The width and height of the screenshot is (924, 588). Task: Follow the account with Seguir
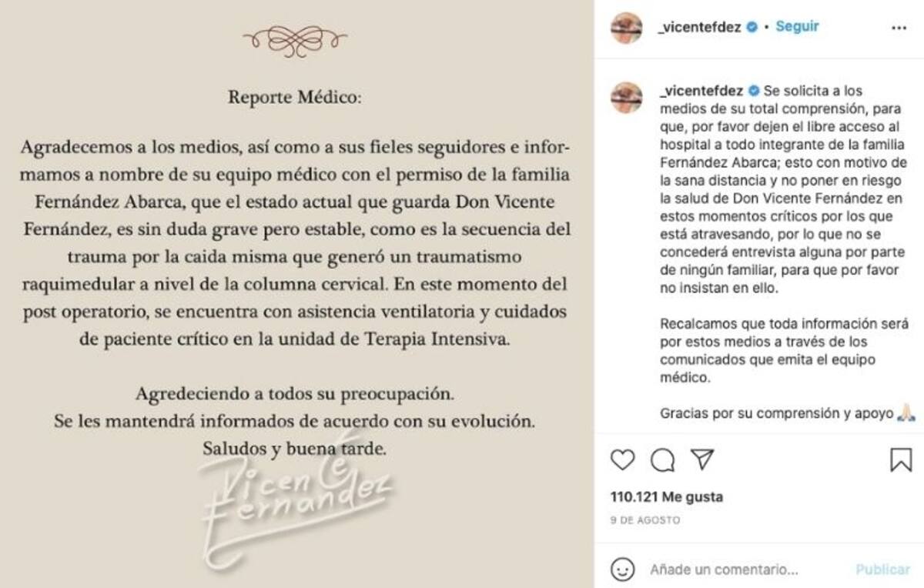click(x=797, y=26)
